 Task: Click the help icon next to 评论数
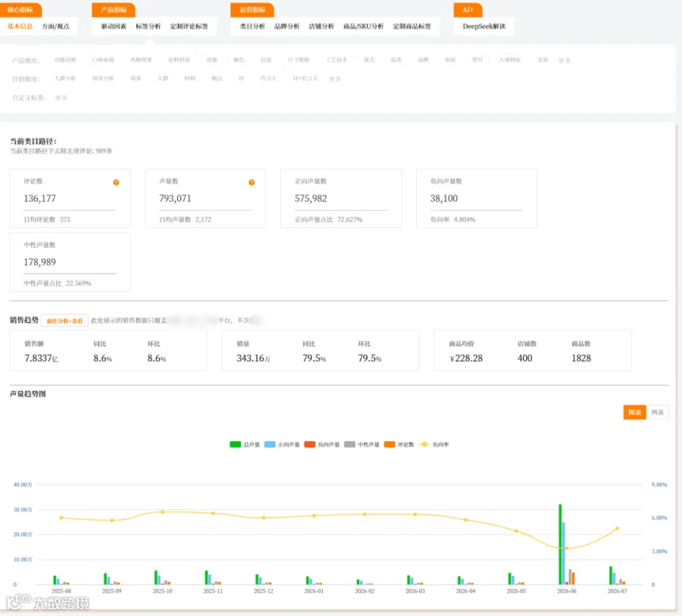point(116,183)
